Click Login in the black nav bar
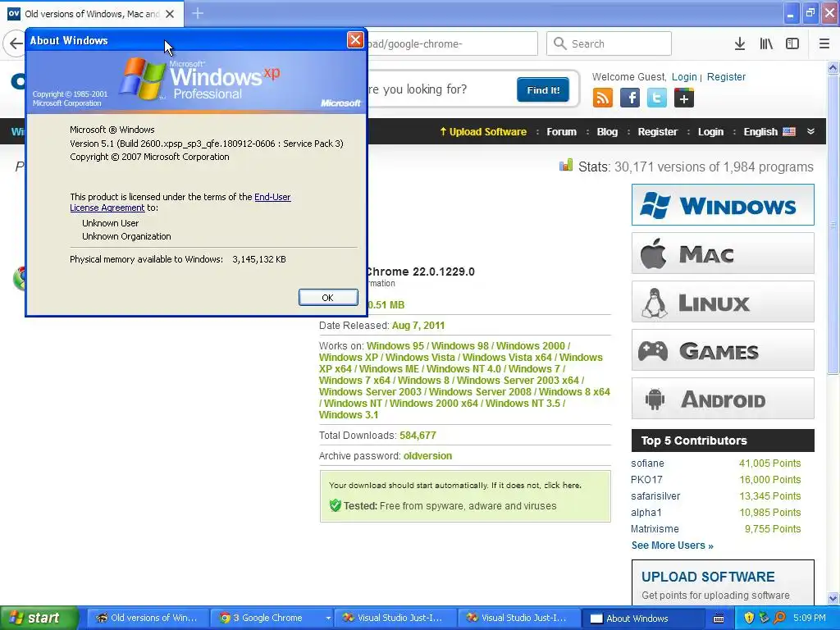This screenshot has height=630, width=840. [x=710, y=132]
